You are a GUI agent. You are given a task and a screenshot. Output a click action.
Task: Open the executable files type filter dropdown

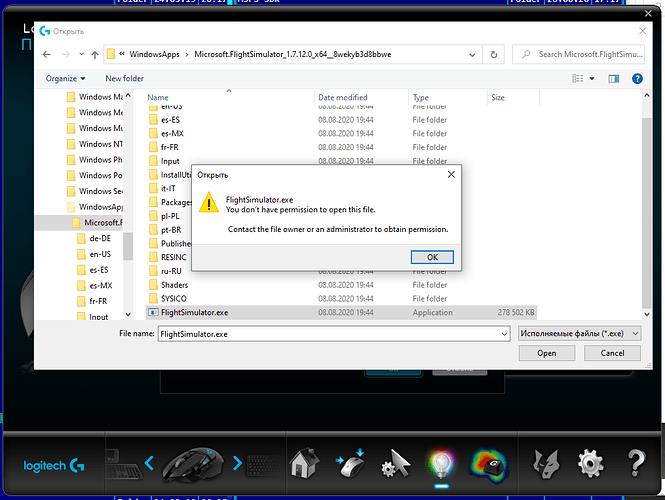click(579, 334)
